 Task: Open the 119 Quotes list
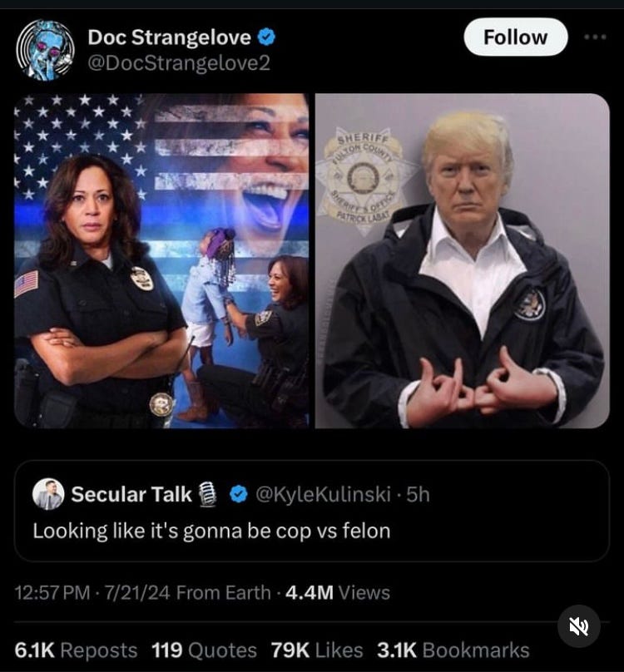[x=204, y=650]
